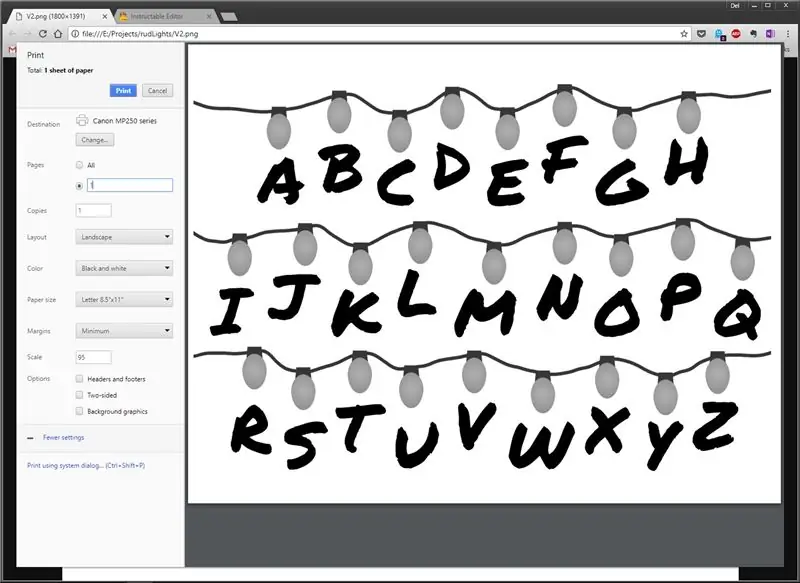Click the blue extension icon with badge
800x583 pixels.
tap(719, 34)
